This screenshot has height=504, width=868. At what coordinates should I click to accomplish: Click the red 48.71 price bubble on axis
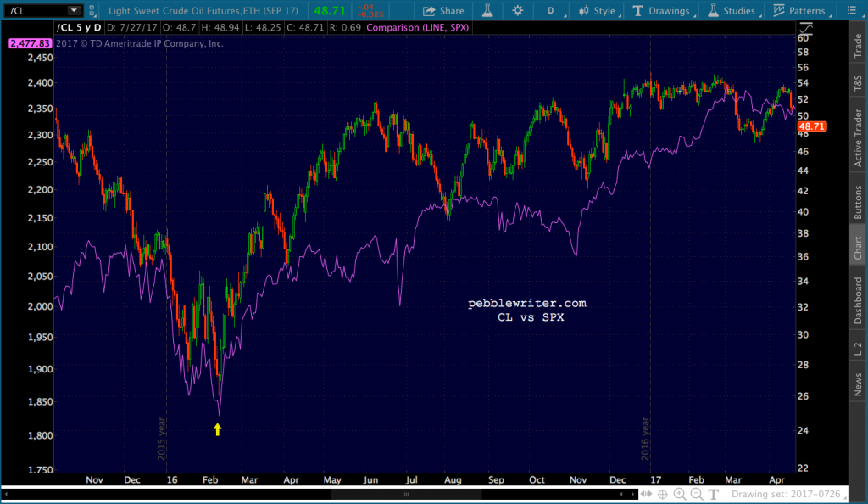811,126
